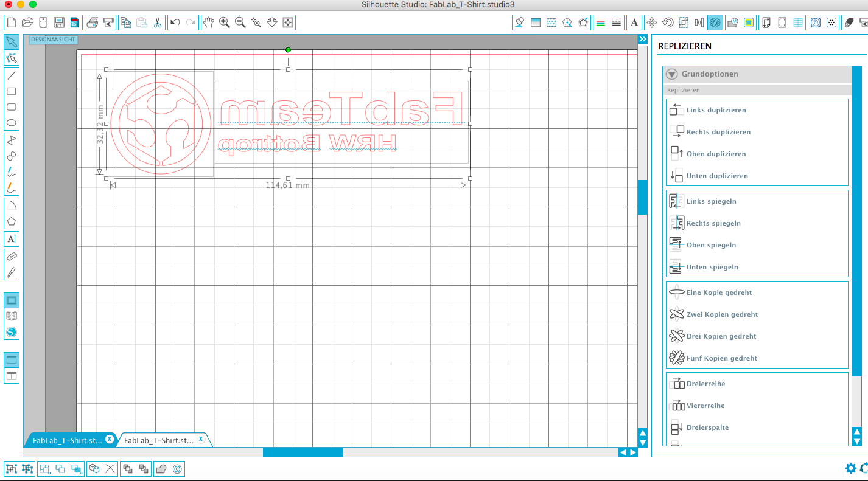Select the rounded rectangle tool
Image resolution: width=868 pixels, height=481 pixels.
coord(12,107)
